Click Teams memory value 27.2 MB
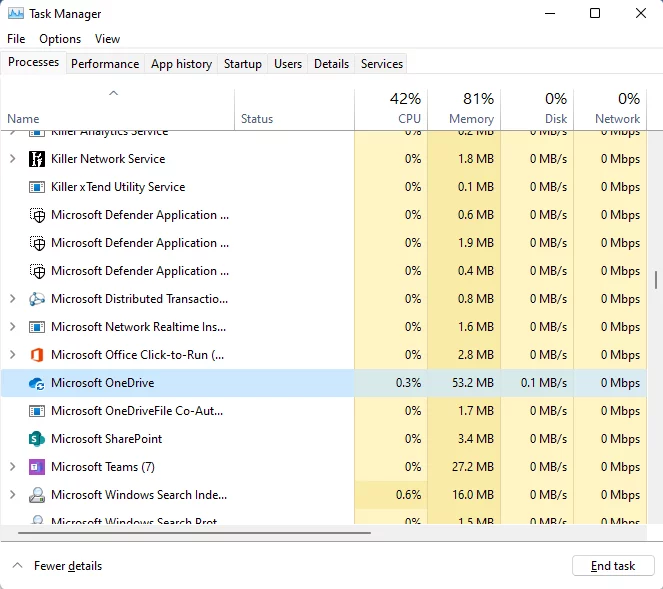This screenshot has height=589, width=663. tap(473, 467)
